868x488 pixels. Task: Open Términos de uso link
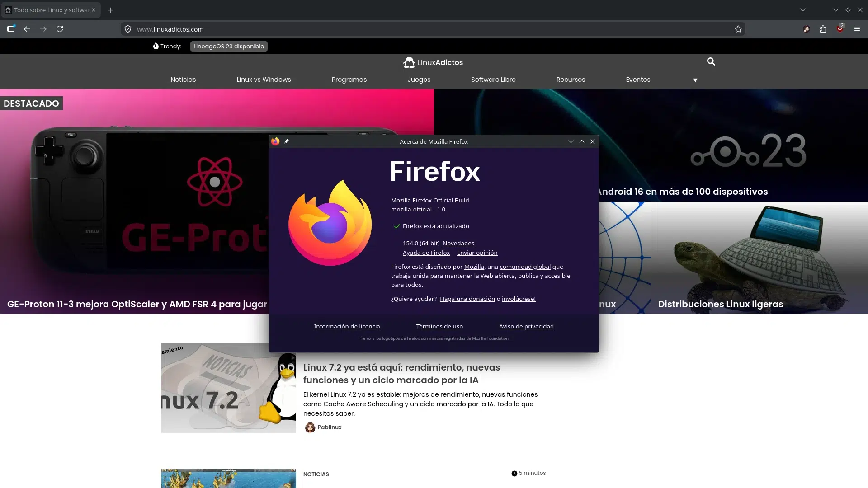439,326
